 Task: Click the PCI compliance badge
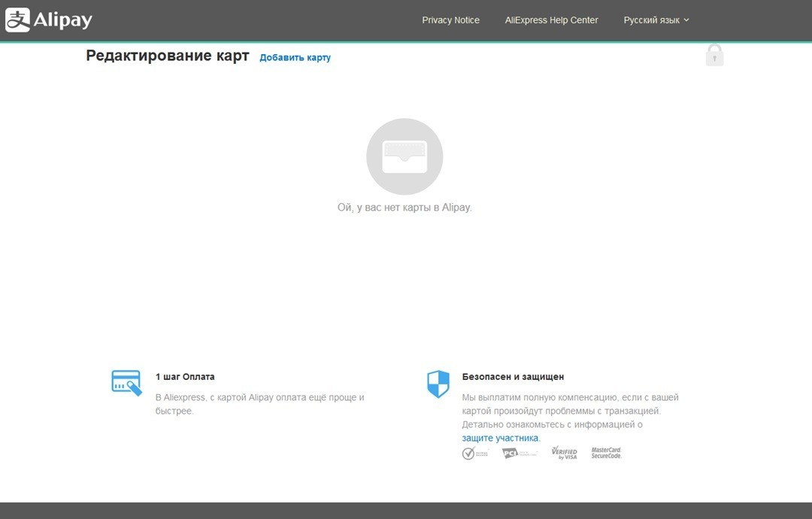tap(520, 454)
